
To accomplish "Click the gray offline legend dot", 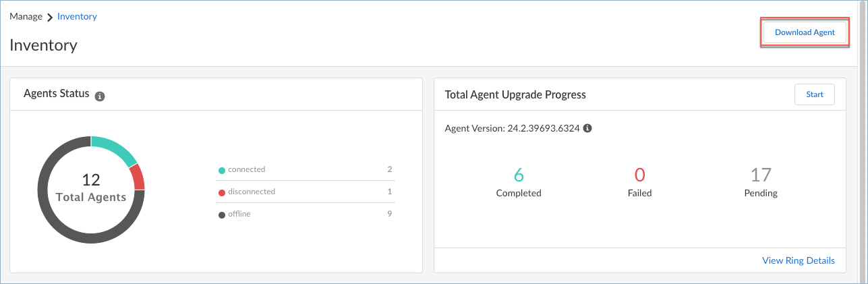I will 221,215.
